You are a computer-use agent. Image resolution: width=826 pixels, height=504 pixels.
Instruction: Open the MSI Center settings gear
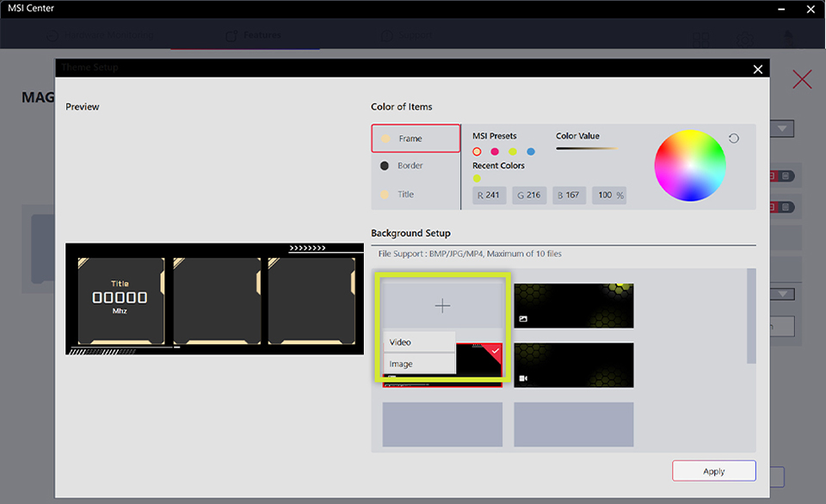tap(745, 40)
